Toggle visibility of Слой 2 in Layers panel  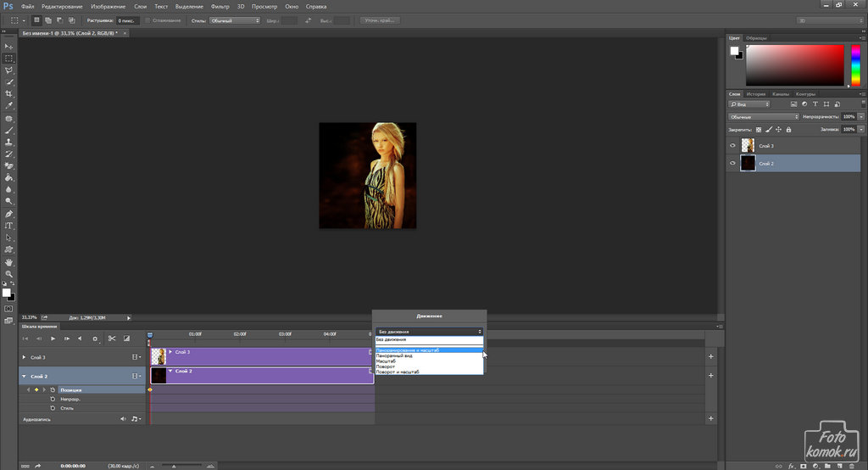(x=733, y=164)
